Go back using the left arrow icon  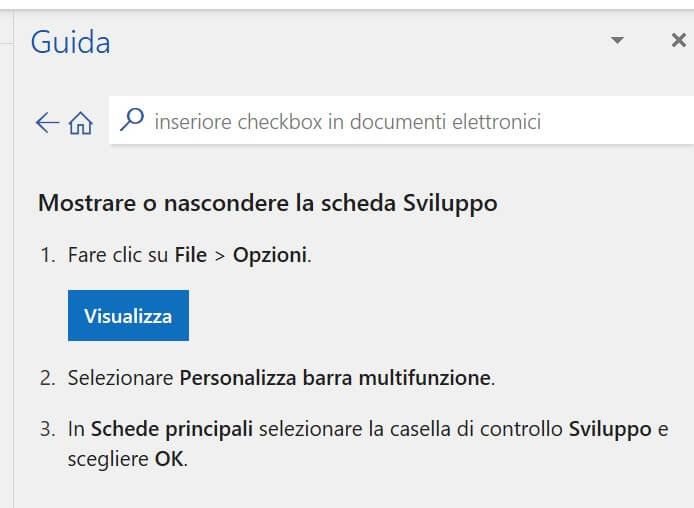click(47, 123)
